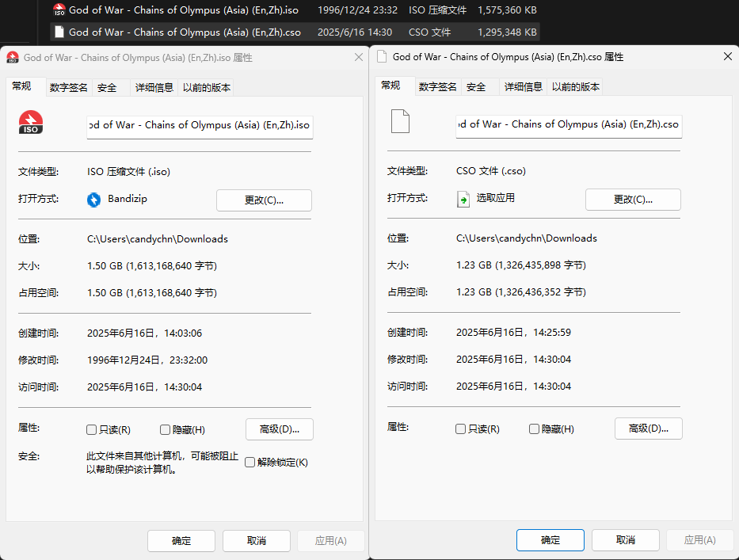739x560 pixels.
Task: Click date 2025/6/16 14:30 in file list
Action: [355, 32]
